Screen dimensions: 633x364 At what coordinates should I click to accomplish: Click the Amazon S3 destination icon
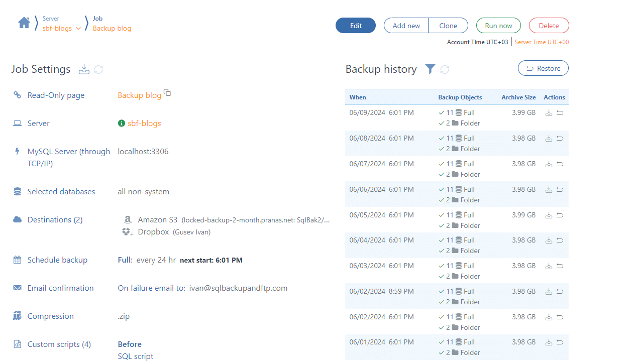point(128,219)
